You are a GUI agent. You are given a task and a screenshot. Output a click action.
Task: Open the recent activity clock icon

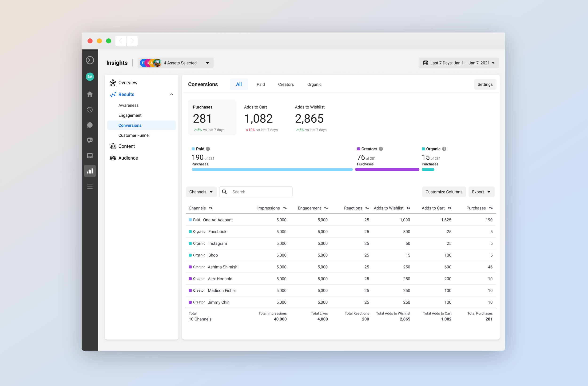click(90, 109)
